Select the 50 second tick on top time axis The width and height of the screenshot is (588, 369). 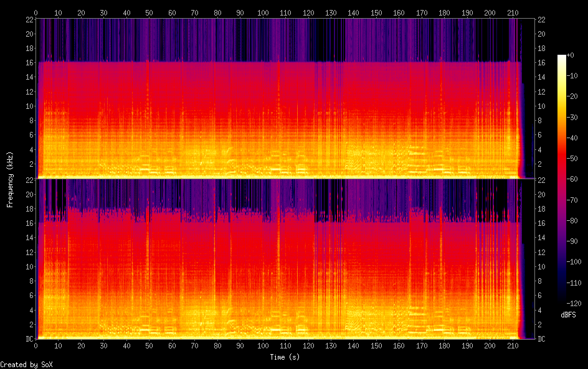pos(149,12)
